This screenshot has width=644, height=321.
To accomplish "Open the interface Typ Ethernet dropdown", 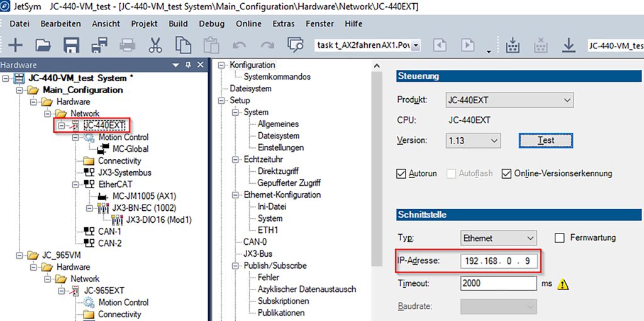I will (x=499, y=238).
